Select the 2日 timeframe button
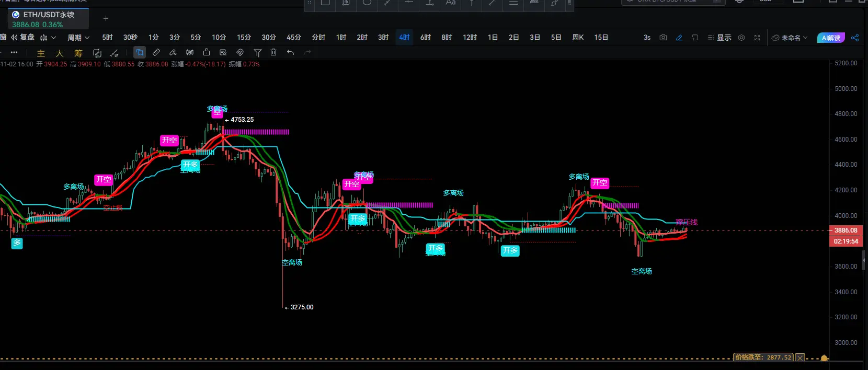The height and width of the screenshot is (370, 868). [514, 38]
